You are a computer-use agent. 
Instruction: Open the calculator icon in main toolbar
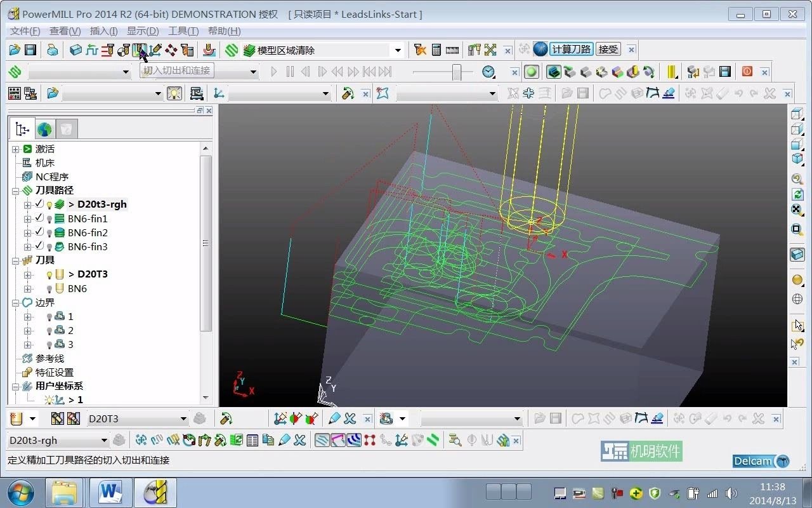tap(436, 50)
